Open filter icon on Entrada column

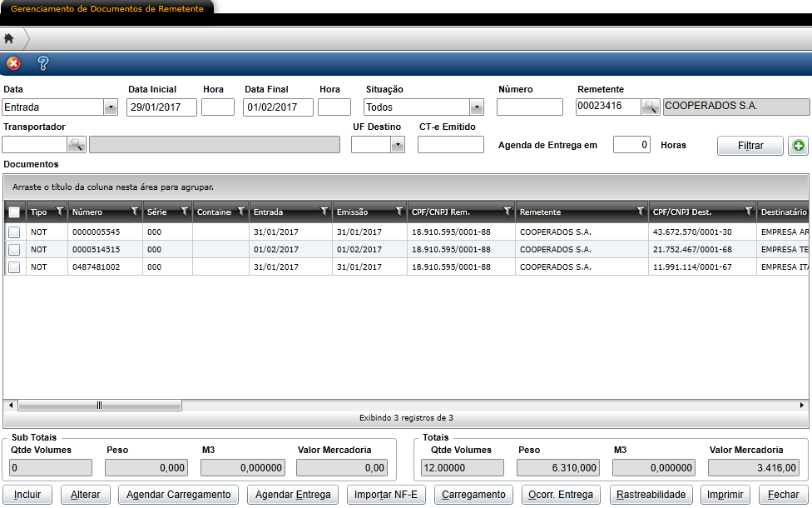[324, 212]
